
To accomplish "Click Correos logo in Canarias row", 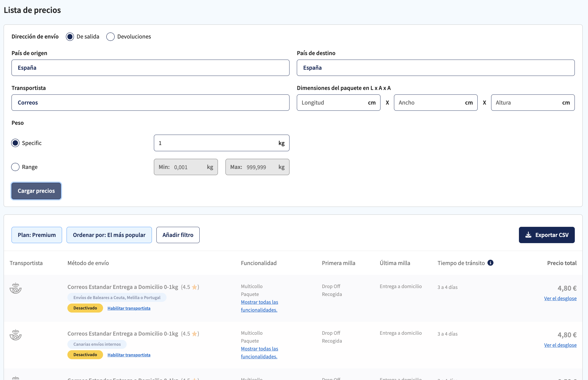I will [x=15, y=335].
